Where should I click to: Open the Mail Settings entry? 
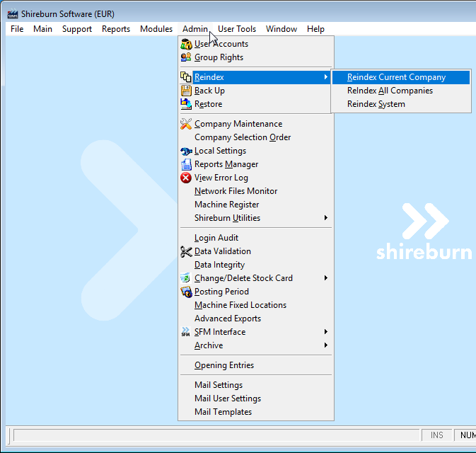(219, 385)
